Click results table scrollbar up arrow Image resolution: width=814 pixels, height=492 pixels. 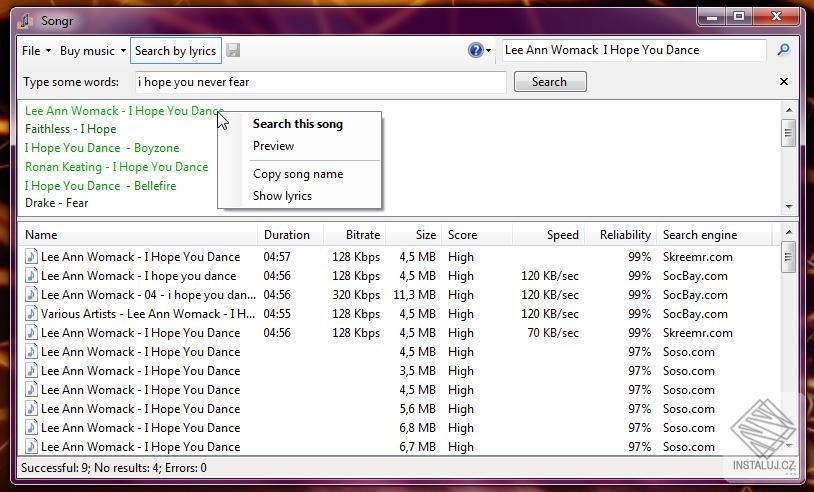pos(789,233)
